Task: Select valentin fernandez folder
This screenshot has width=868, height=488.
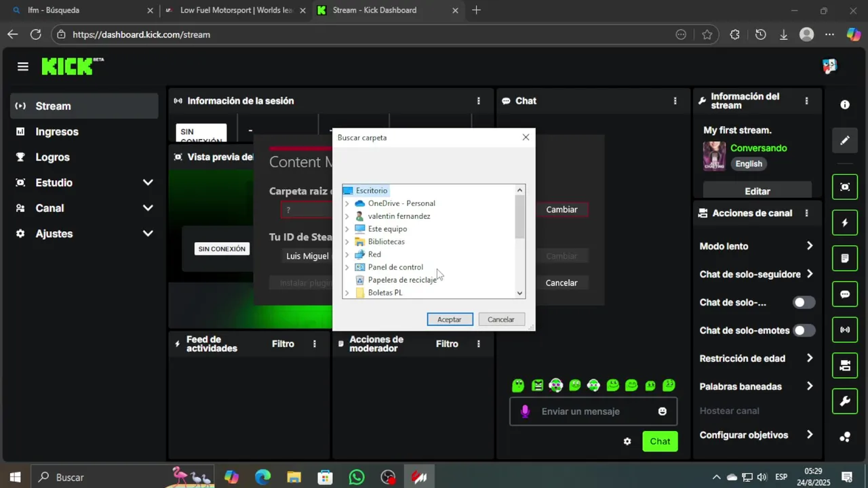Action: click(x=399, y=216)
